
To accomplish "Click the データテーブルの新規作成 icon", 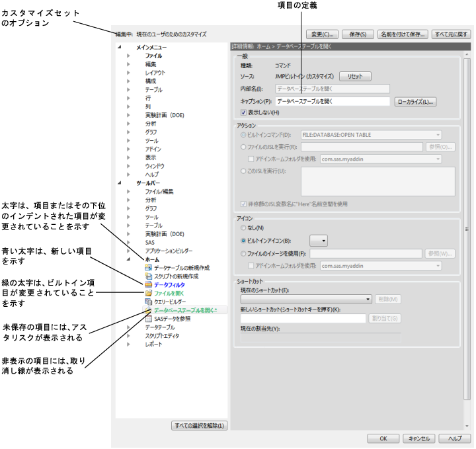I will point(148,268).
